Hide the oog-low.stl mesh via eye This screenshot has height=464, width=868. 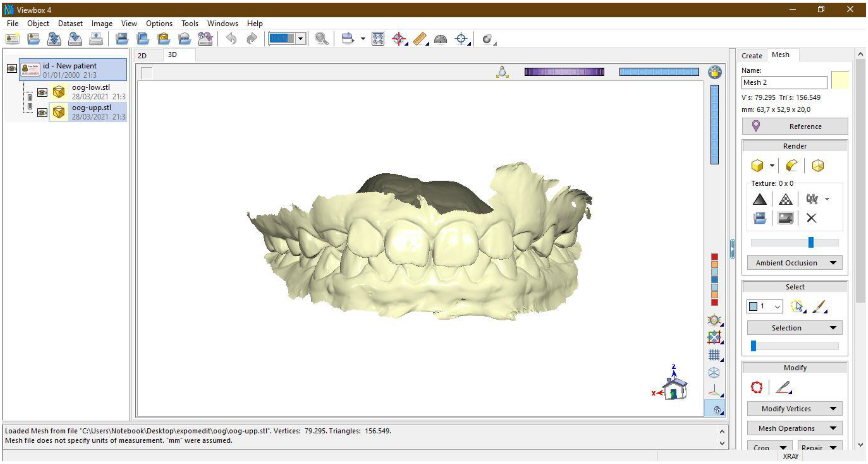pyautogui.click(x=42, y=92)
